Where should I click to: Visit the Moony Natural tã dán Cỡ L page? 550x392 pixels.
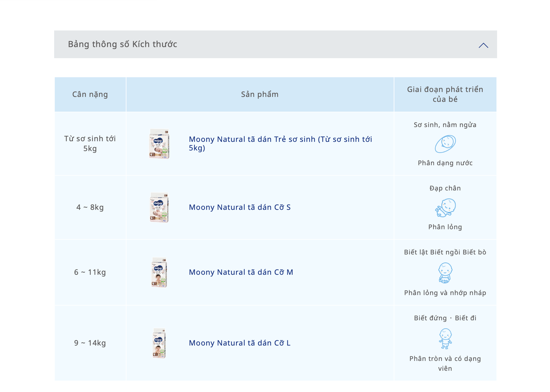coord(240,343)
